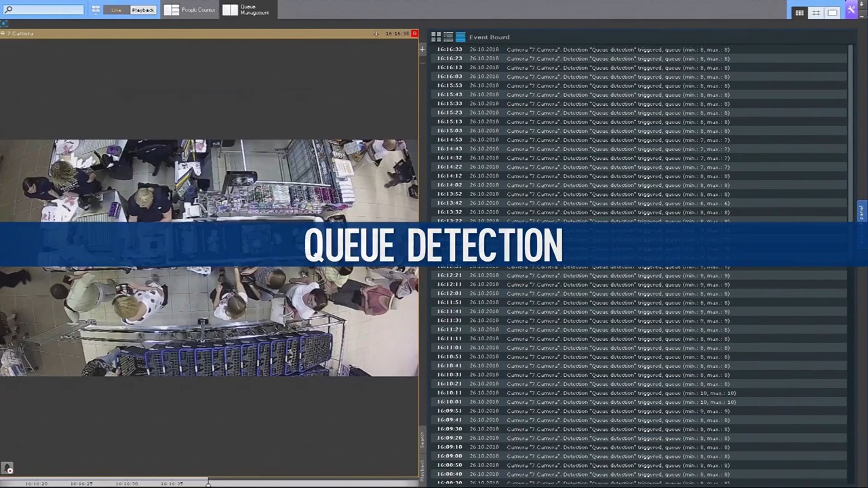Select the dense grid layout button
The width and height of the screenshot is (868, 488).
click(800, 12)
